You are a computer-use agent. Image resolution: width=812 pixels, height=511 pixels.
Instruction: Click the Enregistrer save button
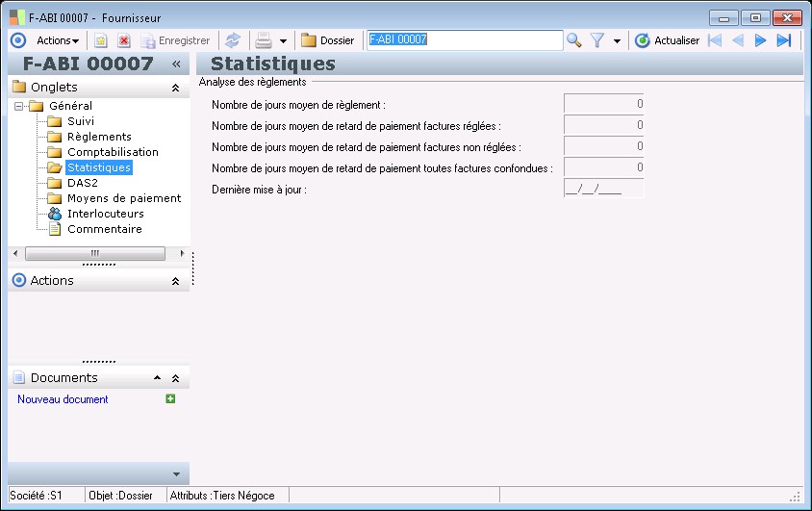click(x=175, y=40)
